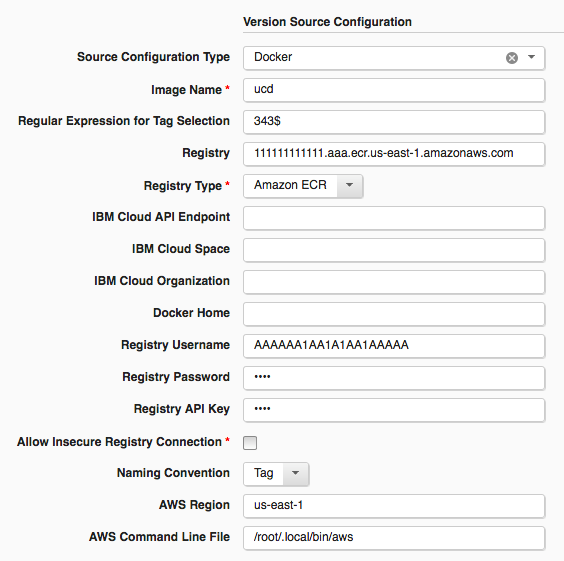Focus the Registry Password field
Image resolution: width=564 pixels, height=561 pixels.
click(x=394, y=378)
